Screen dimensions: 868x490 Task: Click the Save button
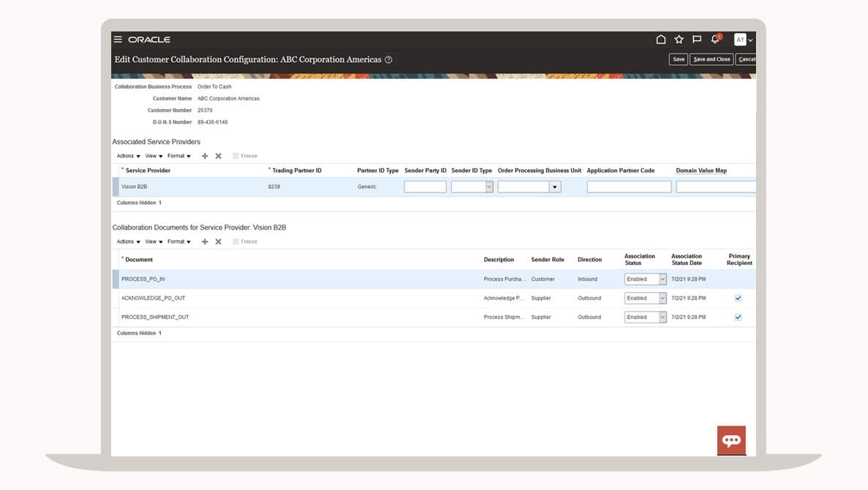point(678,59)
